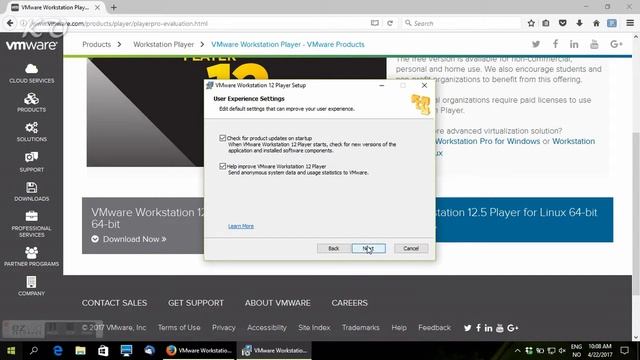Viewport: 640px width, 360px height.
Task: Open taskbar search magnifier
Action: 34,351
